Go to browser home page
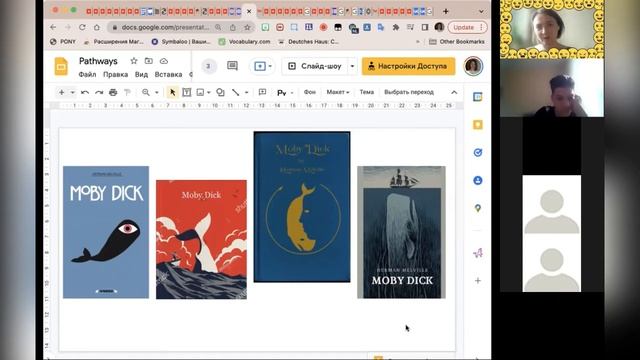The image size is (640, 360). [97, 27]
